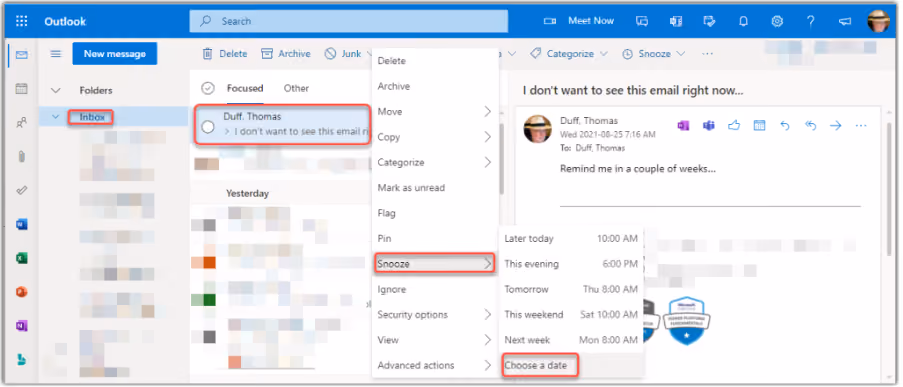Open the To Do checkmark icon

pyautogui.click(x=22, y=191)
